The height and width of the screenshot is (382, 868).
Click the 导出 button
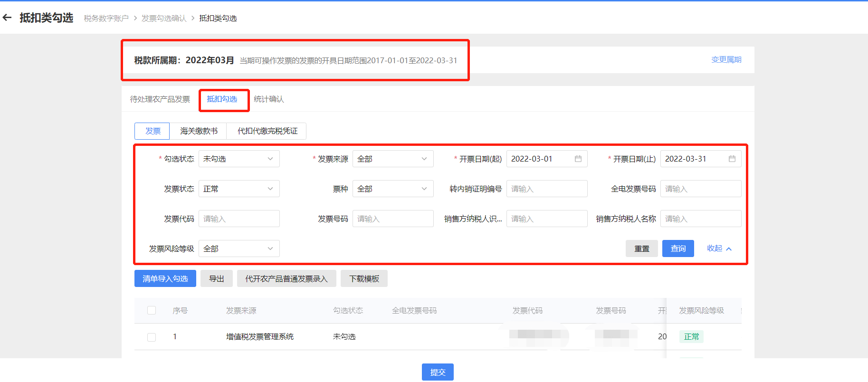(217, 278)
